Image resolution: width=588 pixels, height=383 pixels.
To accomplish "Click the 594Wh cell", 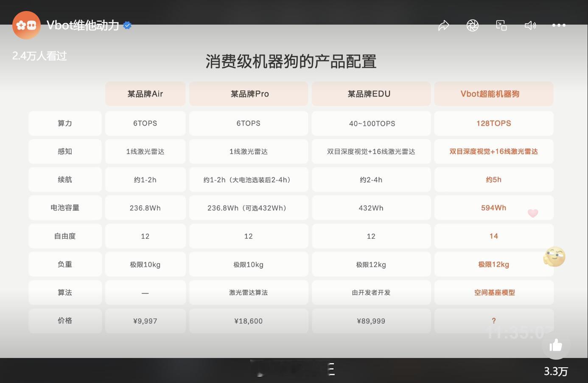I will tap(494, 208).
